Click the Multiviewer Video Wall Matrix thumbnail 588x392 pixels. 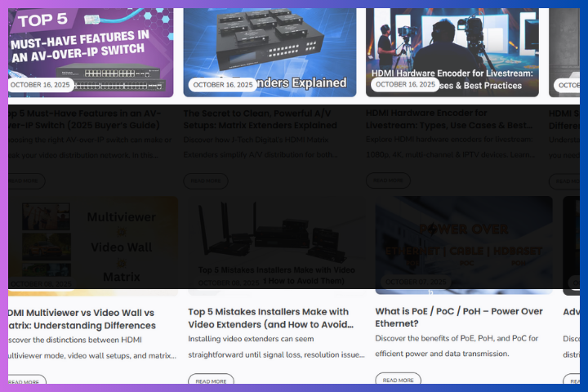pos(93,241)
